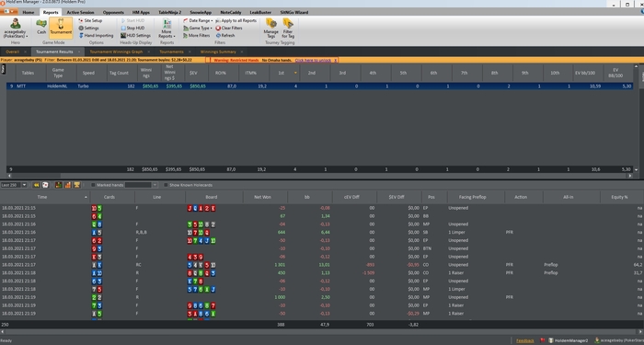Open the Settings gear option
This screenshot has width=644, height=345.
click(x=81, y=28)
